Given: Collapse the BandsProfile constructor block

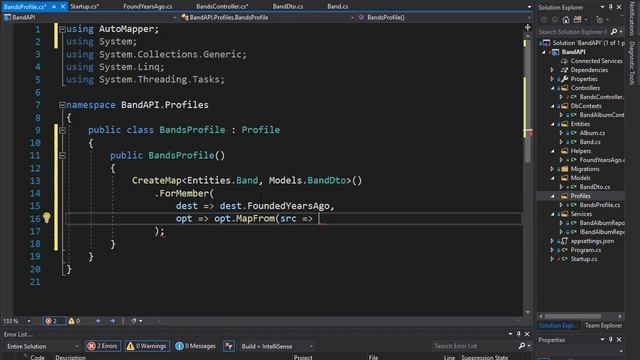Looking at the screenshot, I should [62, 155].
